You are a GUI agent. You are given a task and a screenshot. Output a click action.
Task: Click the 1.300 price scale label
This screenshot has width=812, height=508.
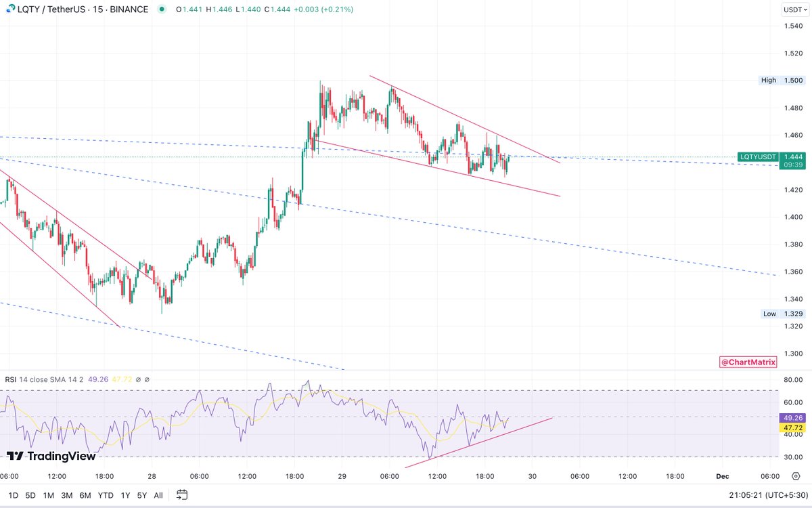pos(793,354)
